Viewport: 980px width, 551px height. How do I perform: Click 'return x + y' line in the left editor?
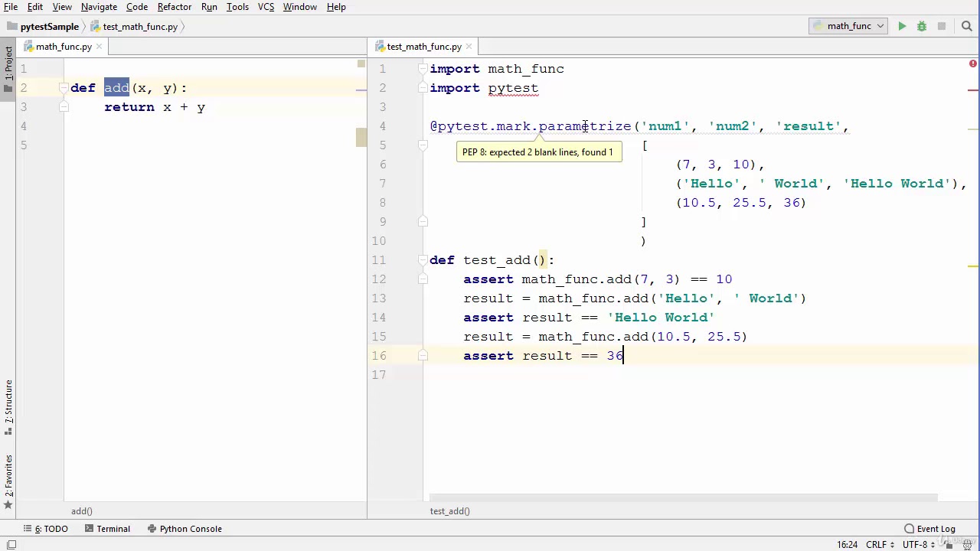click(x=155, y=107)
